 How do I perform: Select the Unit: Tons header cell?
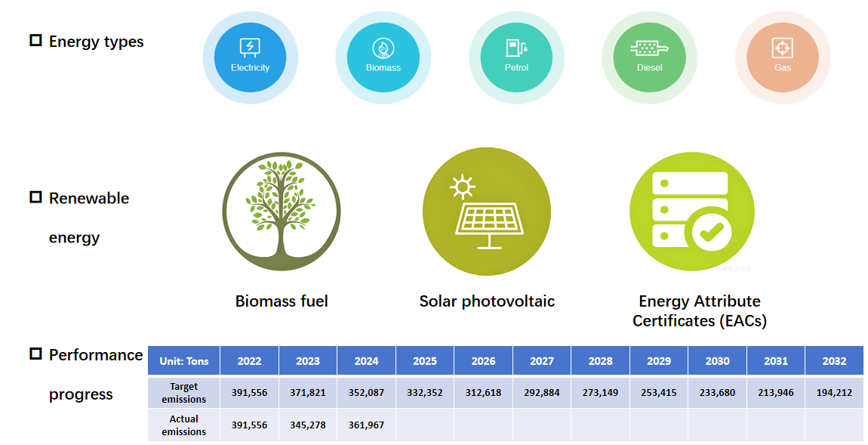184,361
